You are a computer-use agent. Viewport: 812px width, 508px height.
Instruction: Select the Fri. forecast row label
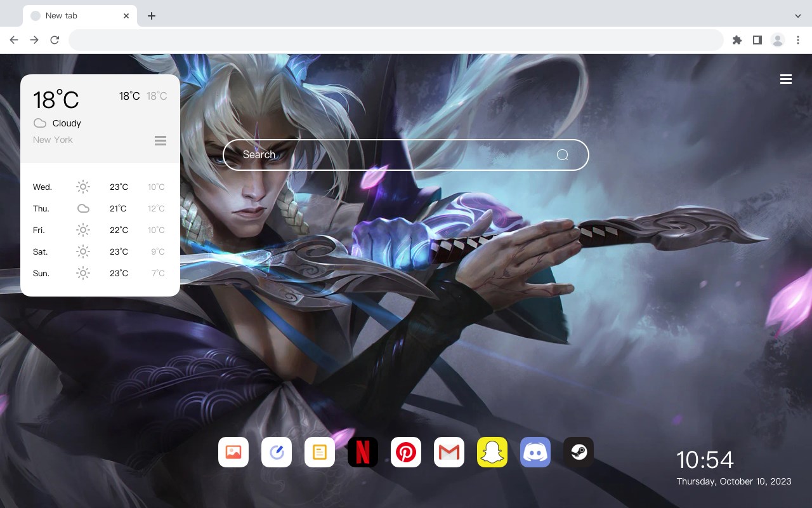click(x=39, y=230)
